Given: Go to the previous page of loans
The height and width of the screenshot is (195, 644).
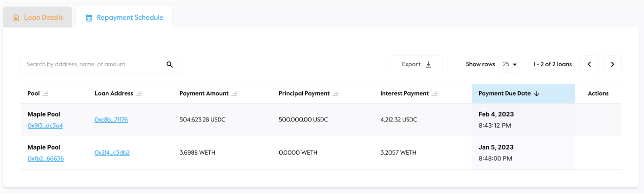Looking at the screenshot, I should [x=590, y=65].
